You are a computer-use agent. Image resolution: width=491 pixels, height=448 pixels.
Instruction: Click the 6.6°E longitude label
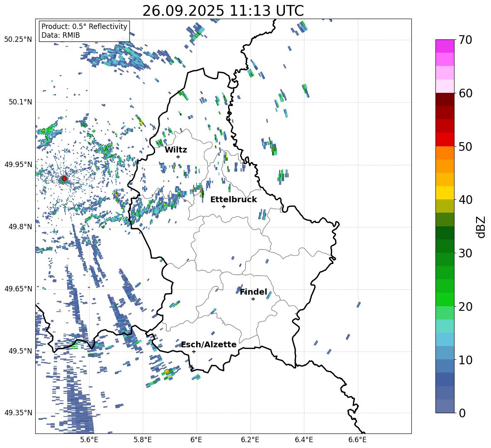357,440
